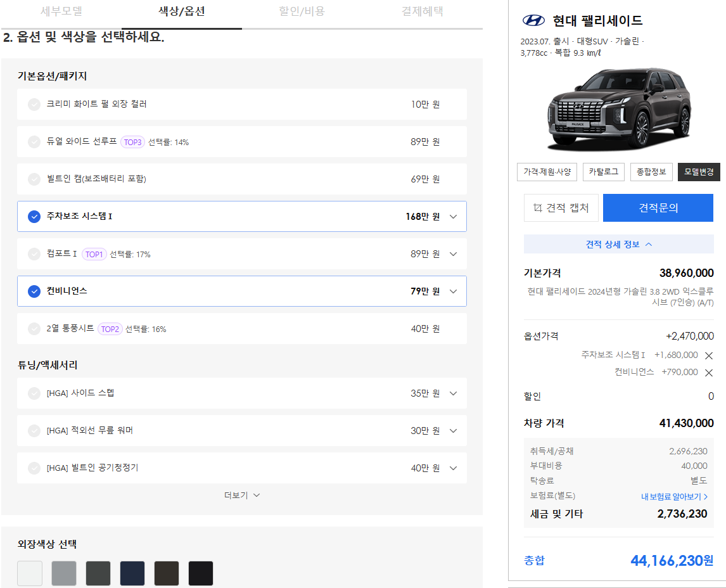This screenshot has width=726, height=588.
Task: Expand 컨비니언스 details chevron
Action: (x=454, y=291)
